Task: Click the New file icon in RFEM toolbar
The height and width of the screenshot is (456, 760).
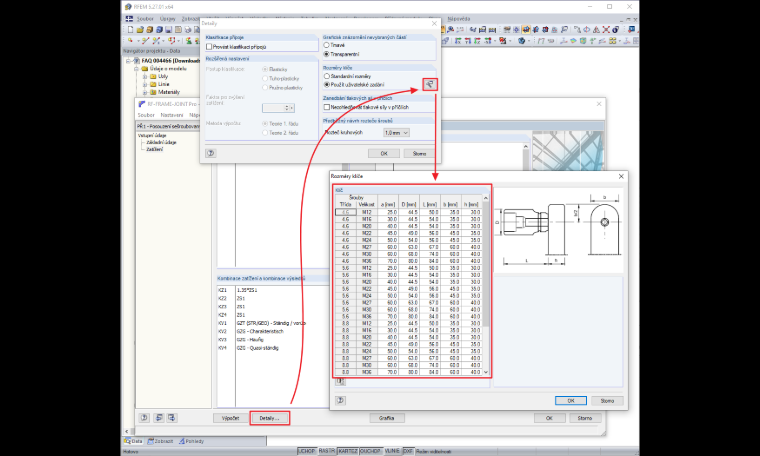Action: click(130, 30)
